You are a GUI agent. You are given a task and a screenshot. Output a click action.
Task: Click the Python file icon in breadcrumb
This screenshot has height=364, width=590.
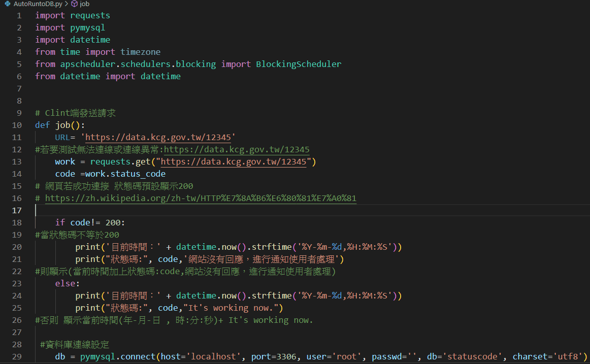click(x=7, y=4)
